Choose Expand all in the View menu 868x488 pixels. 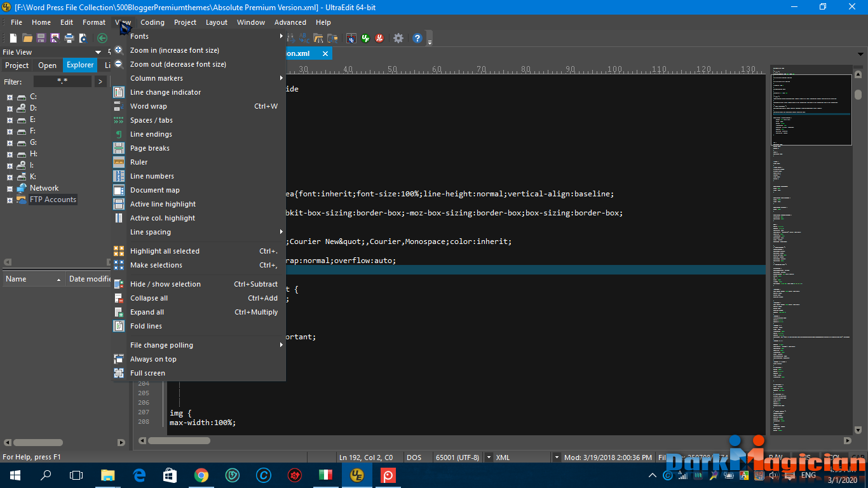[198, 312]
